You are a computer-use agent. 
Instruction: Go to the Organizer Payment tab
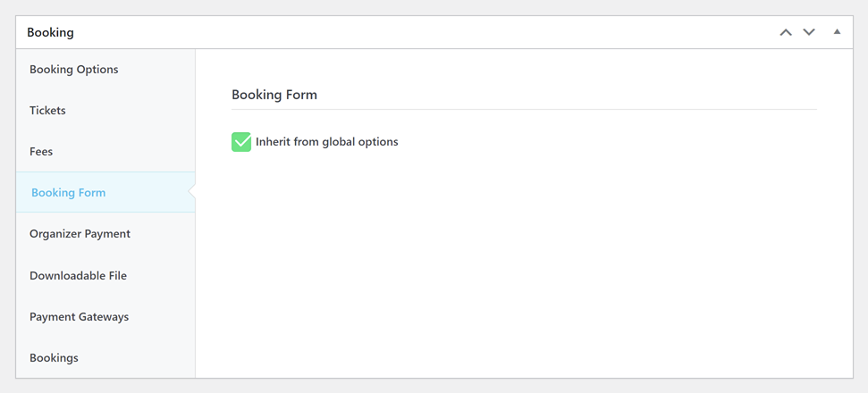point(80,234)
